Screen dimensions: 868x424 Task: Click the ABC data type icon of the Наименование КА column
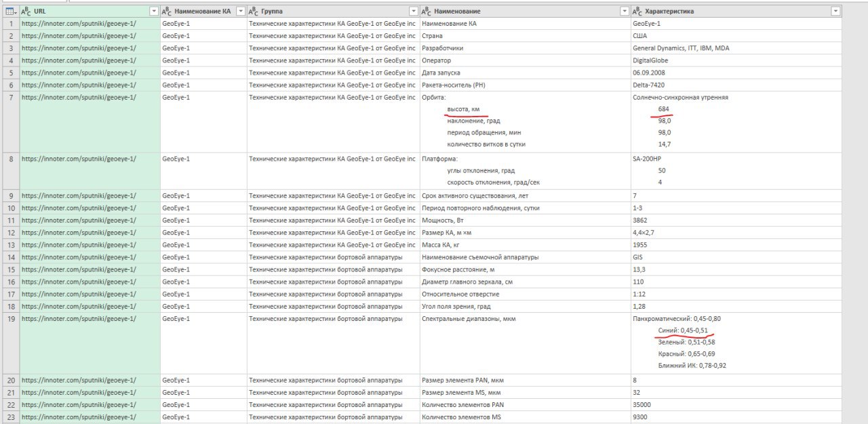coord(167,12)
